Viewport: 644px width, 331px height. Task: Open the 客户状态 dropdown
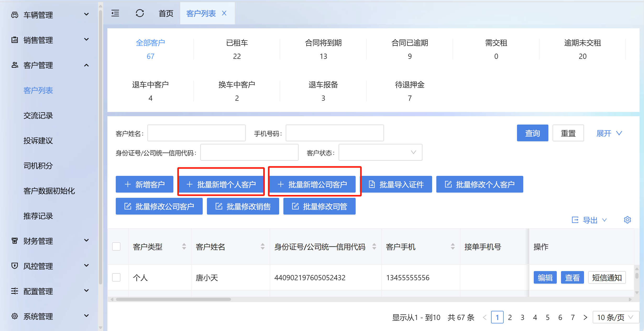(380, 153)
